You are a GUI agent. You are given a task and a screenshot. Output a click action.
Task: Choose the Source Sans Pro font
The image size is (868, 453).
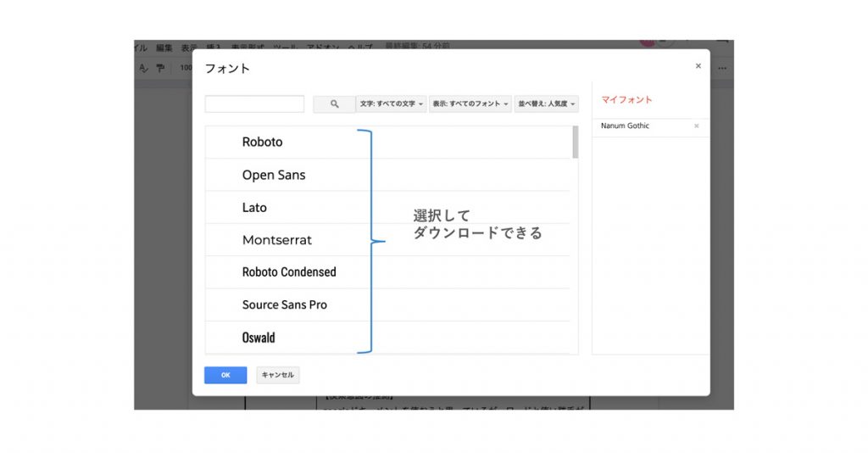point(285,305)
